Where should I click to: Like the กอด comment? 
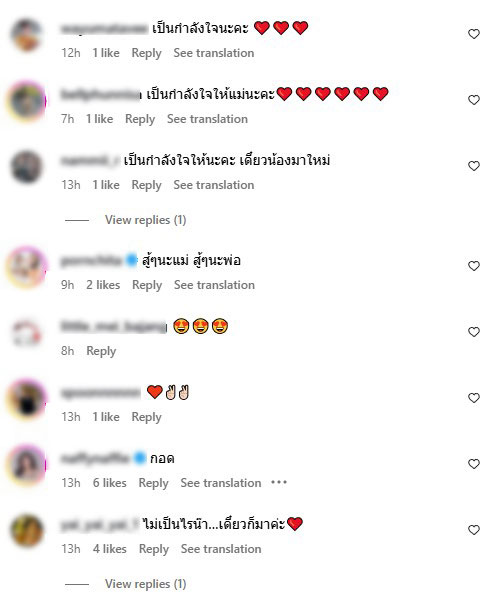point(474,464)
